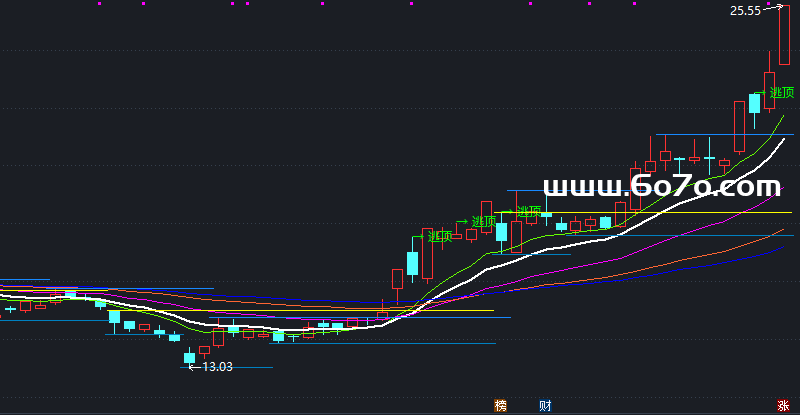This screenshot has width=800, height=415.
Task: Click the orange 榜 marker icon
Action: 501,406
